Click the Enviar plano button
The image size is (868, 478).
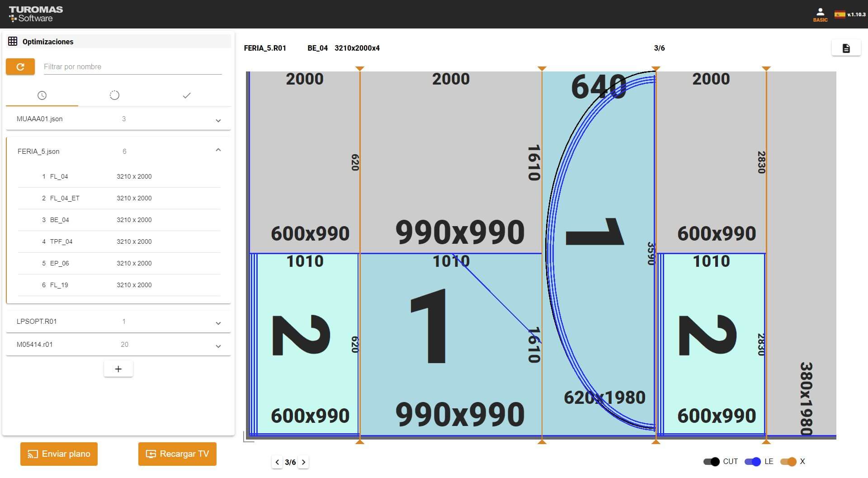coord(59,454)
